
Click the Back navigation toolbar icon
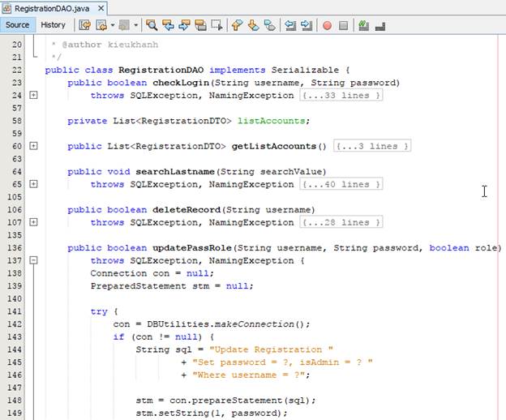[101, 25]
